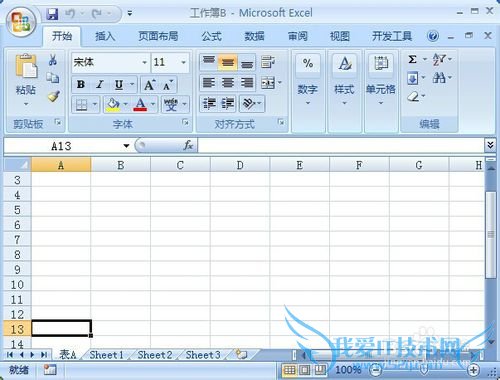500x380 pixels.
Task: Show phonetic guide (文) tool
Action: [171, 105]
